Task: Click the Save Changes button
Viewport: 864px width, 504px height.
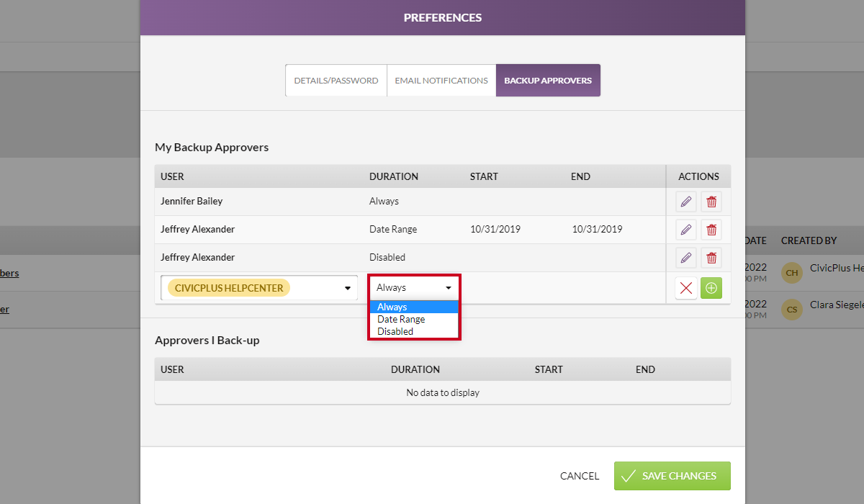Action: [672, 476]
